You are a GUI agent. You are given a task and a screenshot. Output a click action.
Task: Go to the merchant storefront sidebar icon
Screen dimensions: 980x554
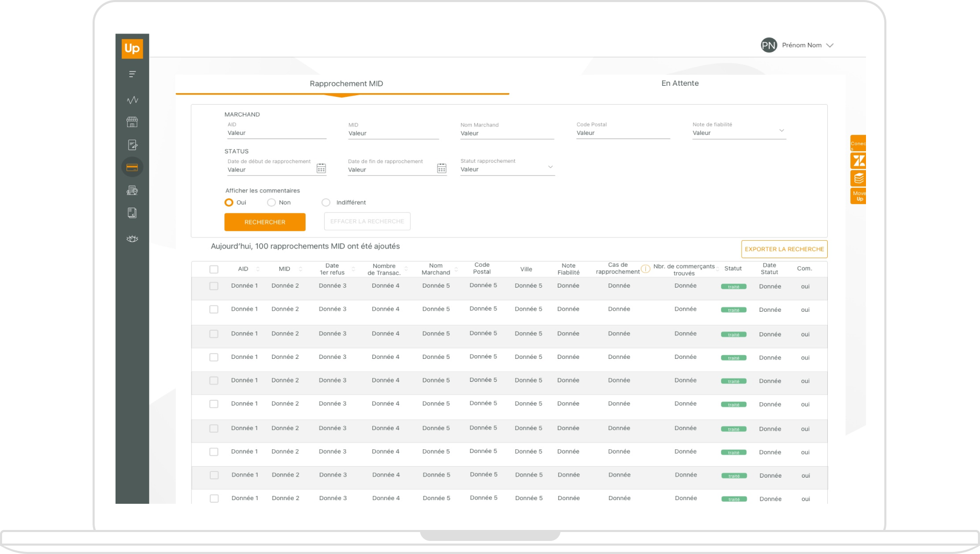pyautogui.click(x=132, y=122)
